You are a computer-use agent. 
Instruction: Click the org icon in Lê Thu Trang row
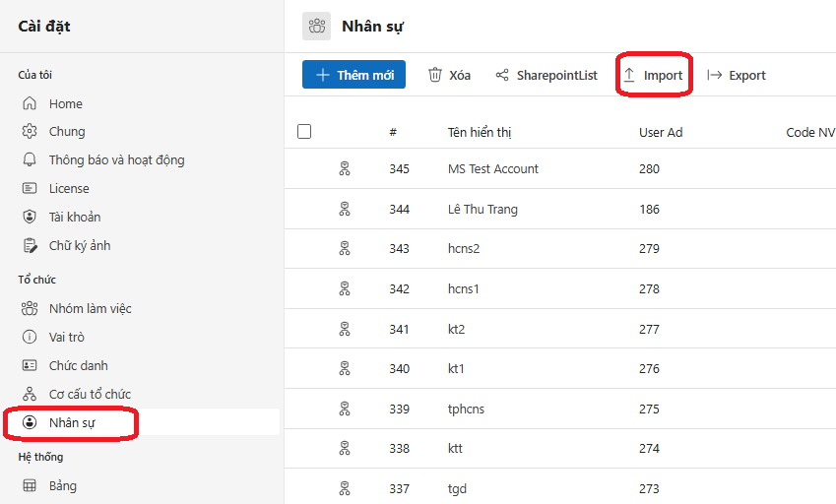click(x=345, y=209)
